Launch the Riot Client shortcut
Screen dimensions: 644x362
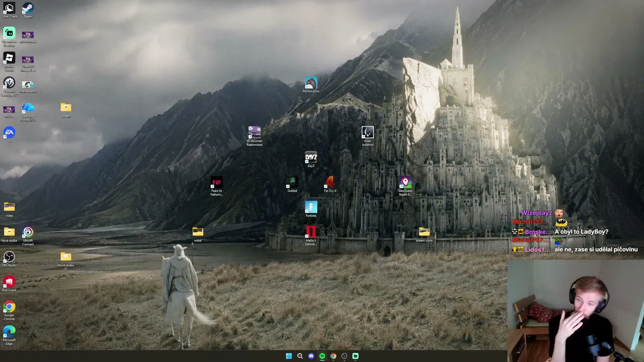[x=9, y=284]
